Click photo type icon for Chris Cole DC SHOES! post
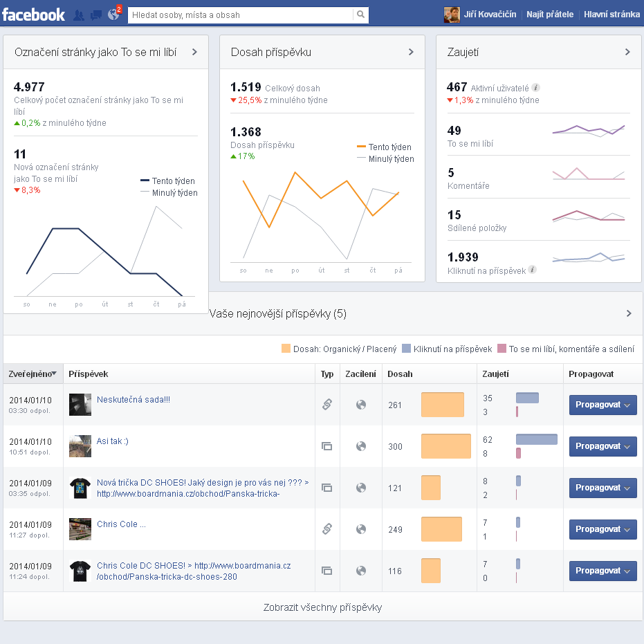The width and height of the screenshot is (644, 644). tap(327, 571)
